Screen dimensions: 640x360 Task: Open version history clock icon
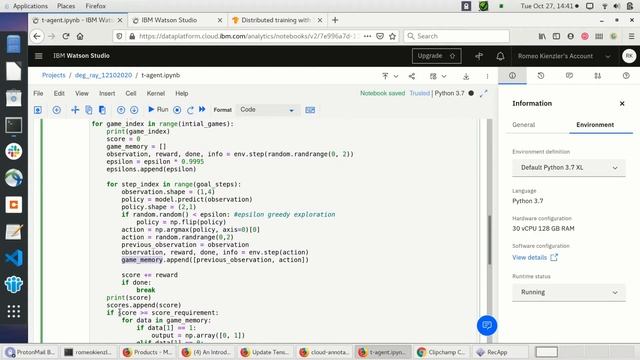point(541,76)
